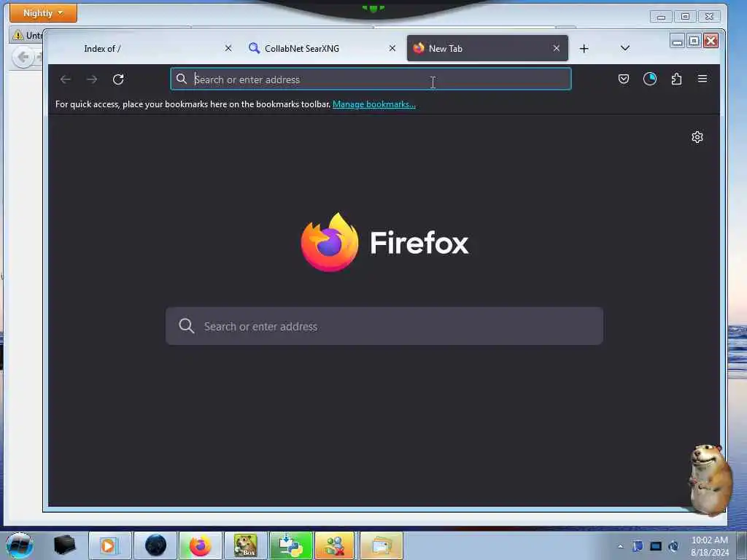Open the hamster Box taskbar app
The image size is (747, 560).
coord(245,545)
